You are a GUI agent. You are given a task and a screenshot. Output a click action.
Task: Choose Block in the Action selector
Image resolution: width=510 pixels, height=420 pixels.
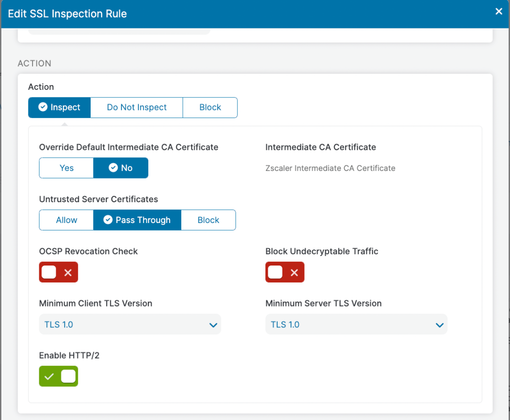coord(210,107)
